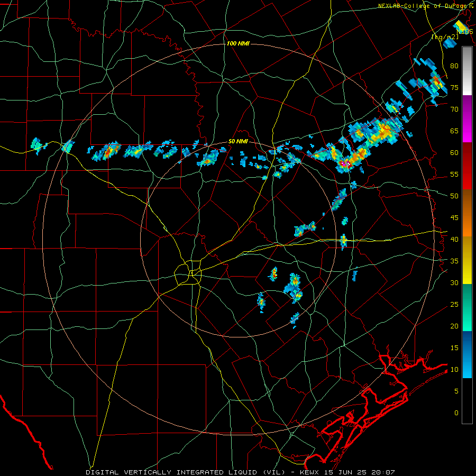Click the kg/m2 units label
This screenshot has height=476, width=476.
tap(445, 37)
